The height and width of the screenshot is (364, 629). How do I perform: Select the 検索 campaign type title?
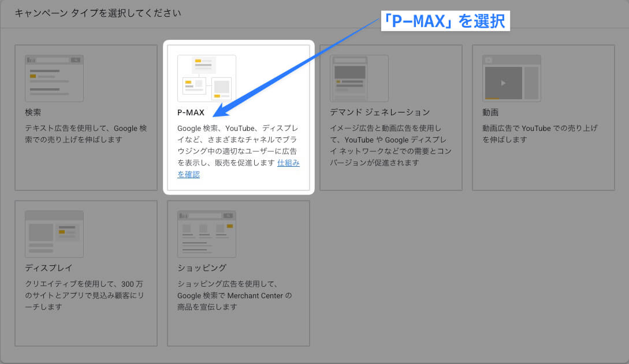click(33, 112)
